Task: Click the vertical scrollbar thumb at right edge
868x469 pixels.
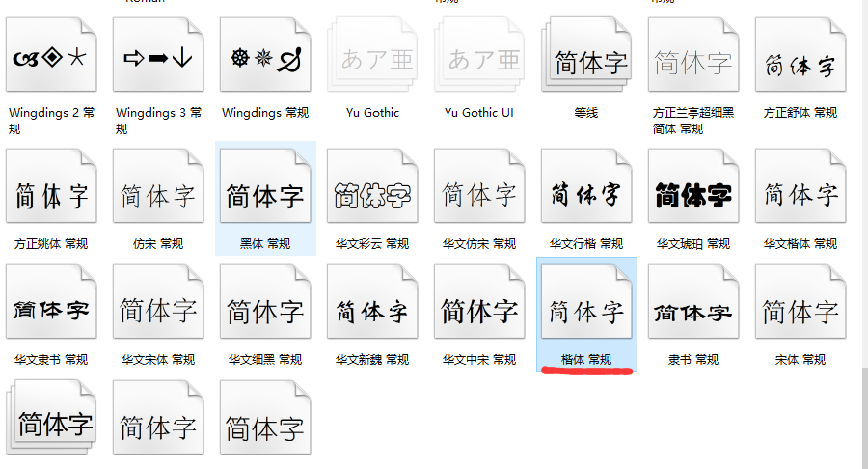Action: pos(865,418)
